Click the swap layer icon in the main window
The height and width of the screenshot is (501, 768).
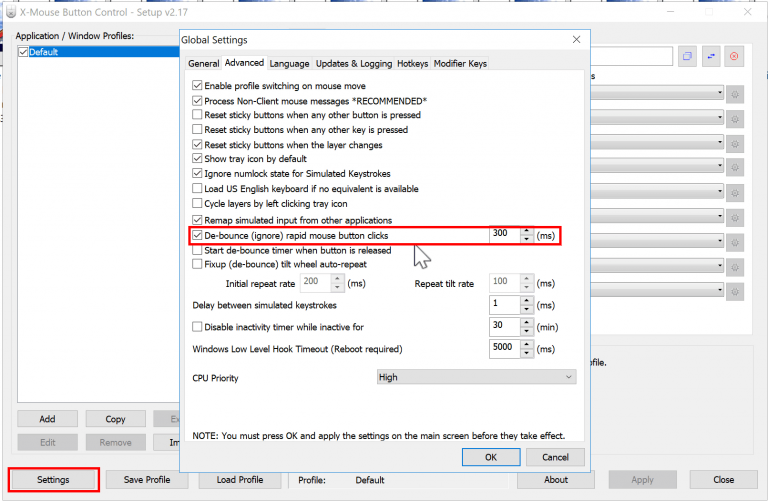point(711,56)
